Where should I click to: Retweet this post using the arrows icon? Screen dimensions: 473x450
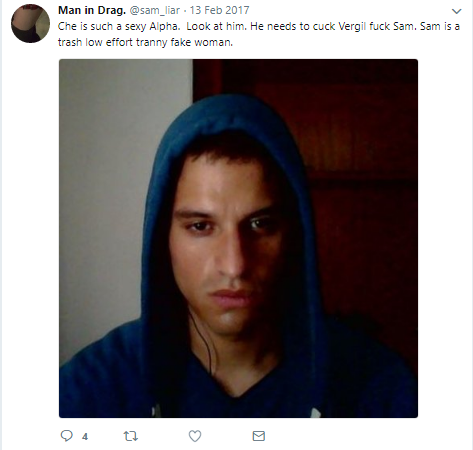130,436
